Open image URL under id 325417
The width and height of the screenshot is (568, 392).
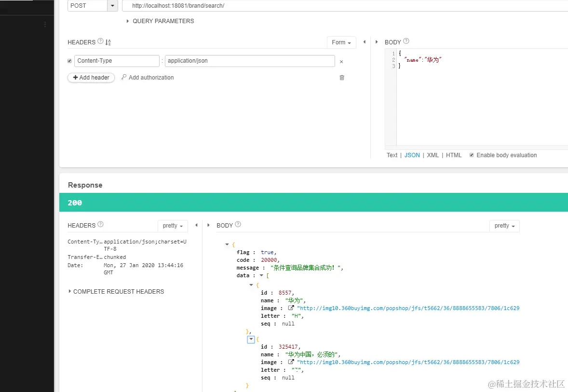pos(408,362)
